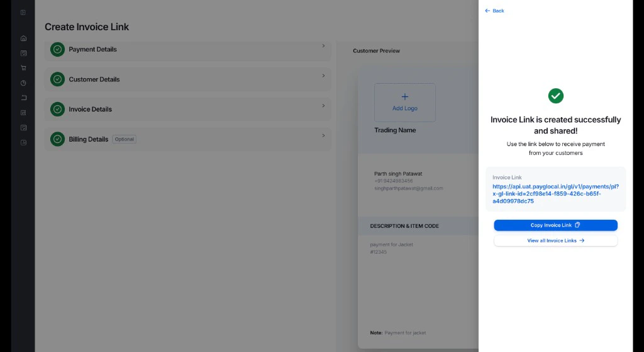Expand the Customer Details section chevron

coord(323,76)
